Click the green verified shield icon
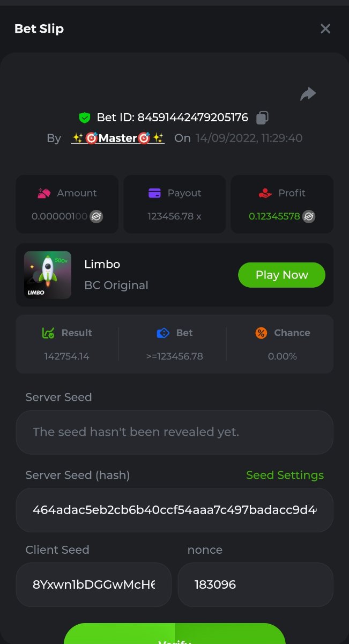This screenshot has width=349, height=644. (84, 118)
